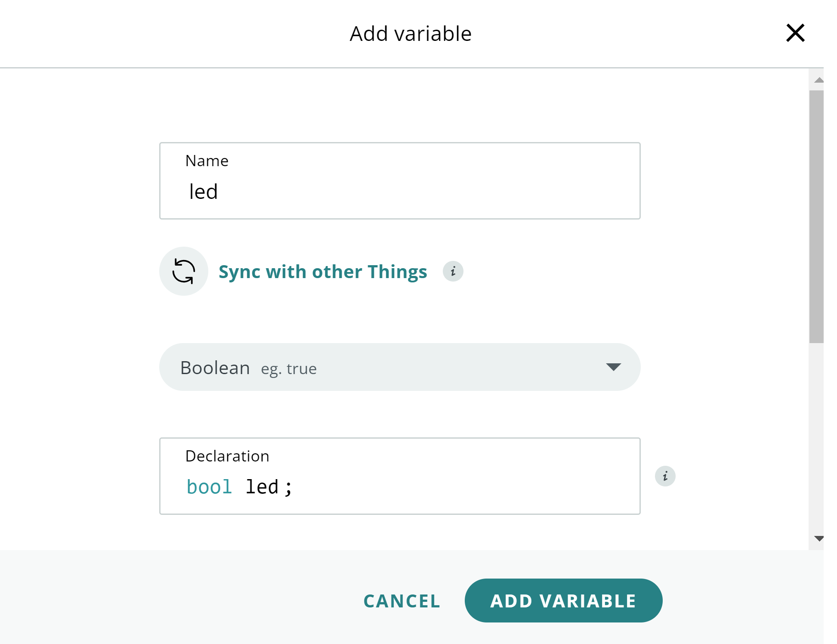Click the vertical scrollbar thumb

(816, 217)
